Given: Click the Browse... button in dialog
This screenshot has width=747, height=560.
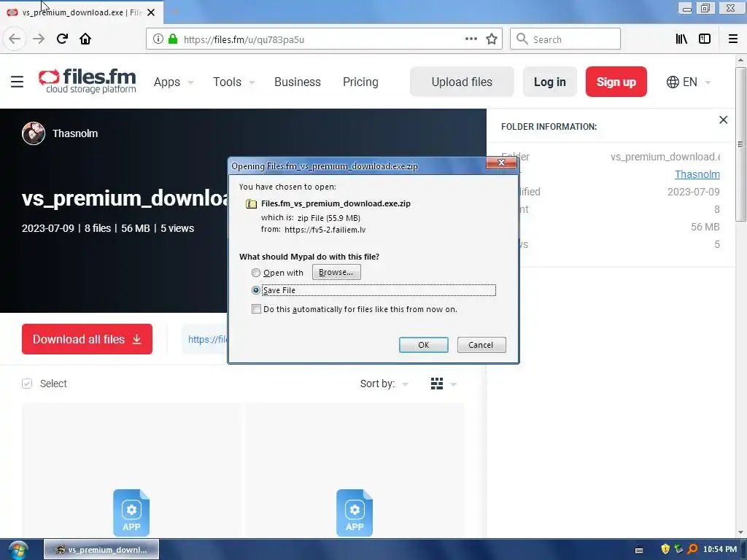Looking at the screenshot, I should tap(336, 273).
